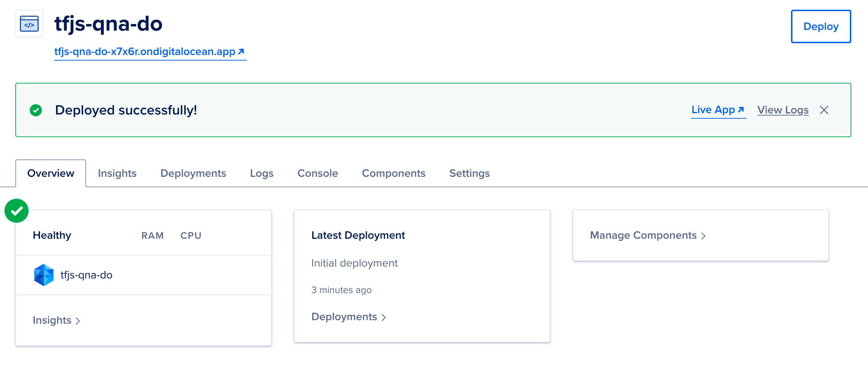The height and width of the screenshot is (371, 868).
Task: Click the 'Initial deployment' text
Action: 355,263
